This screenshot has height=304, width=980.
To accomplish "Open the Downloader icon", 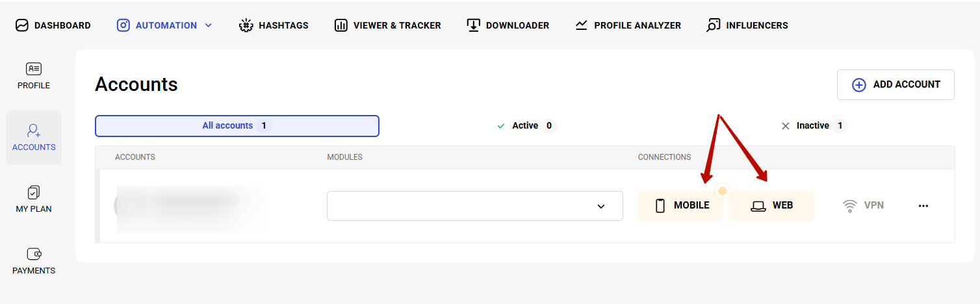I will coord(473,25).
